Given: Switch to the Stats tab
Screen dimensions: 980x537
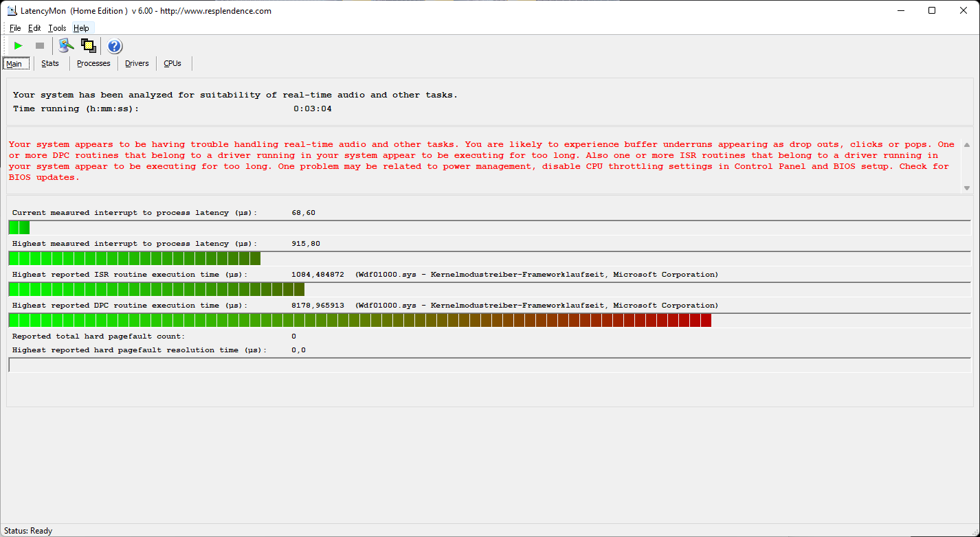Looking at the screenshot, I should pyautogui.click(x=50, y=64).
